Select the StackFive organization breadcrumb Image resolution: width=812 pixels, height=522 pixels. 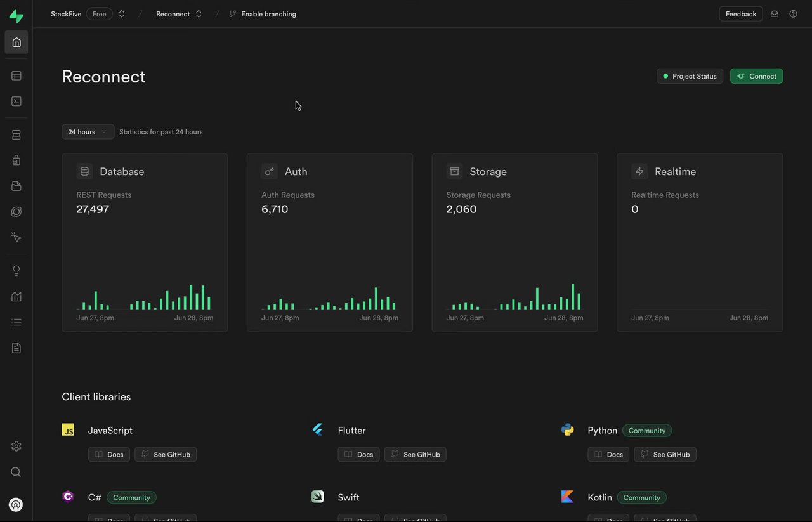click(66, 14)
